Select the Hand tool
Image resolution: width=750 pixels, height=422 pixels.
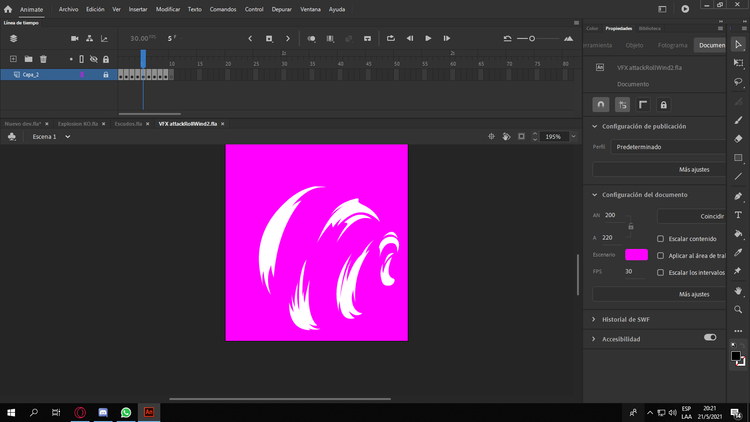738,291
